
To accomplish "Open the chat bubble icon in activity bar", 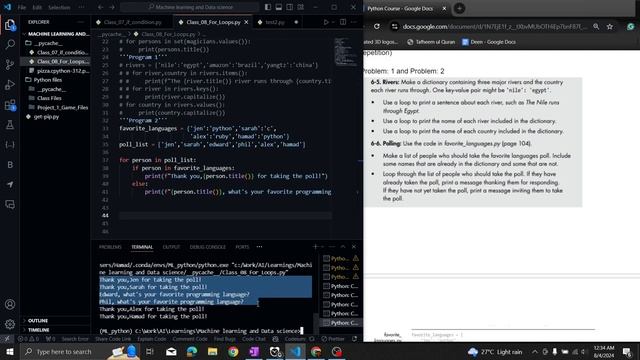I will (x=10, y=204).
